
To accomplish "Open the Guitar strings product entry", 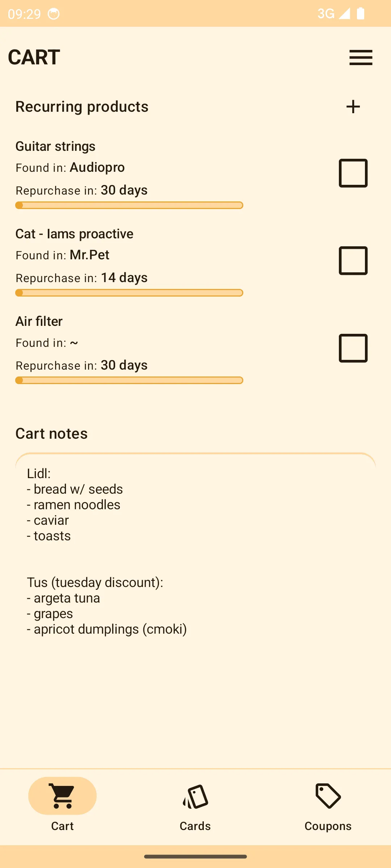I will 55,146.
